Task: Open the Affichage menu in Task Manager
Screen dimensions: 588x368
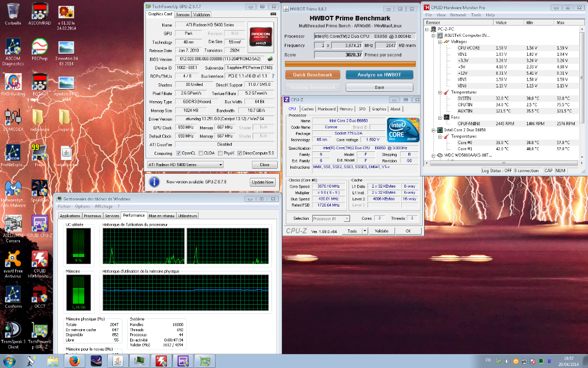Action: (104, 206)
